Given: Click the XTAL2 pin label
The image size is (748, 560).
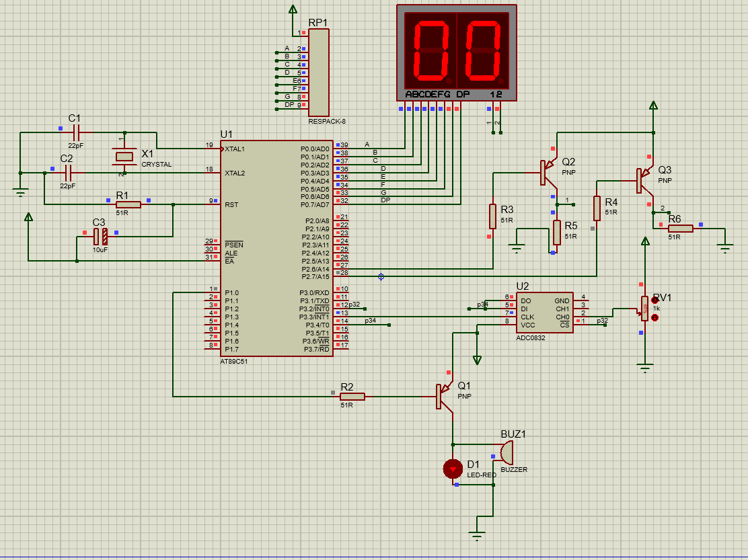Looking at the screenshot, I should click(x=235, y=173).
